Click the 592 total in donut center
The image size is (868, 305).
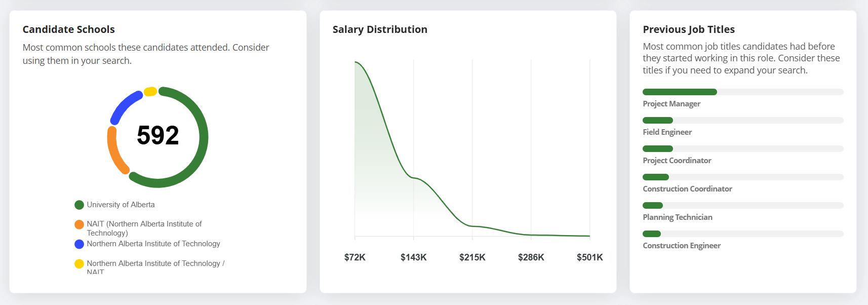coord(158,136)
